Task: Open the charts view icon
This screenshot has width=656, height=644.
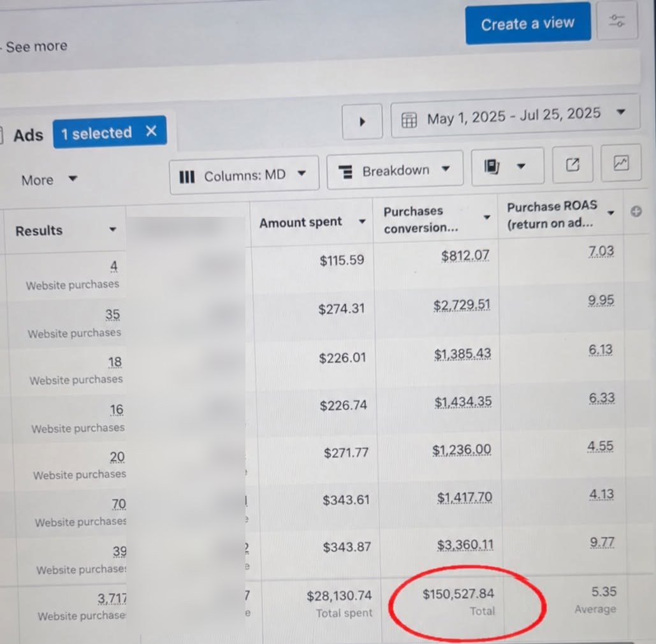Action: pos(621,163)
